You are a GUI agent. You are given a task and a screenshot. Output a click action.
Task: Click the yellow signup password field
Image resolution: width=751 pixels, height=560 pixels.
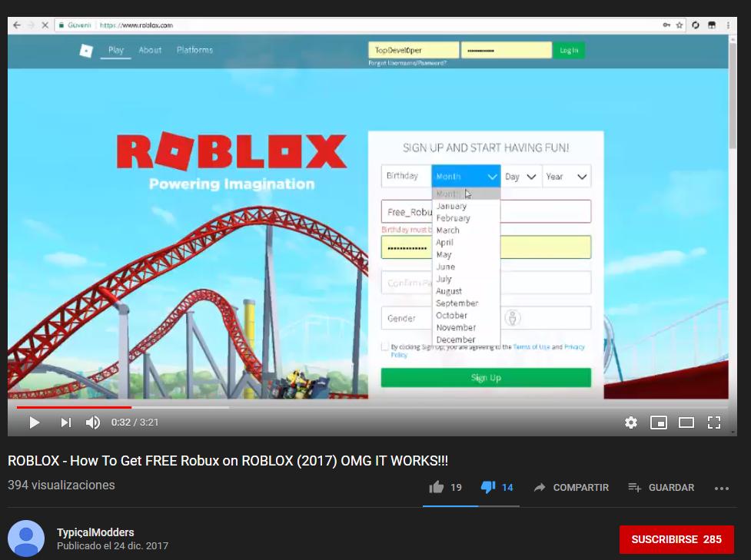486,247
